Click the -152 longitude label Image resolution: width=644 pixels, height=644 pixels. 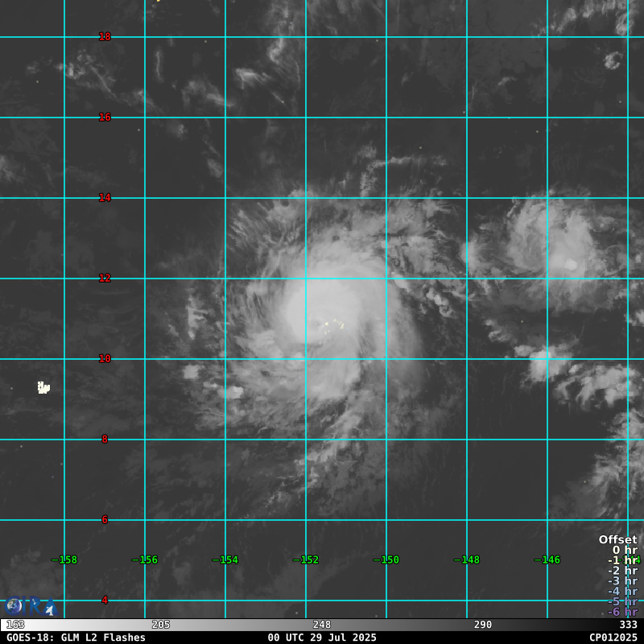pyautogui.click(x=306, y=559)
